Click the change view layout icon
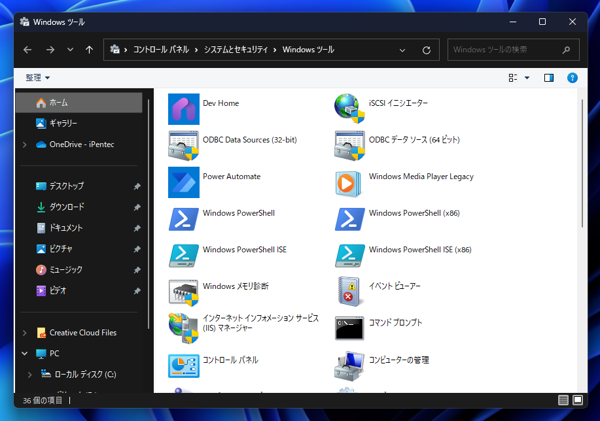600x421 pixels. coord(513,78)
